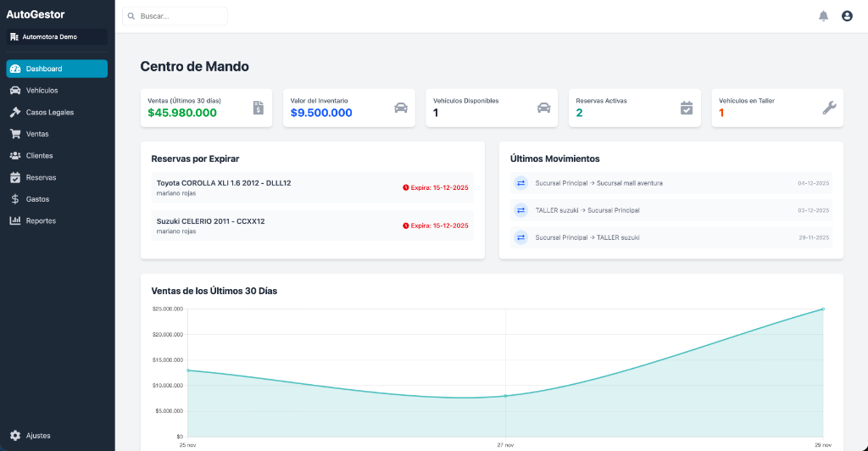Open the Vehículos section in sidebar
Viewport: 868px width, 451px height.
coord(42,91)
